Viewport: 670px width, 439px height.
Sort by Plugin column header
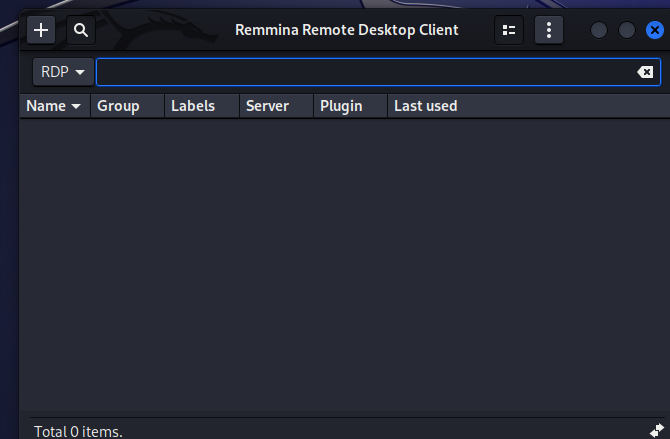350,106
